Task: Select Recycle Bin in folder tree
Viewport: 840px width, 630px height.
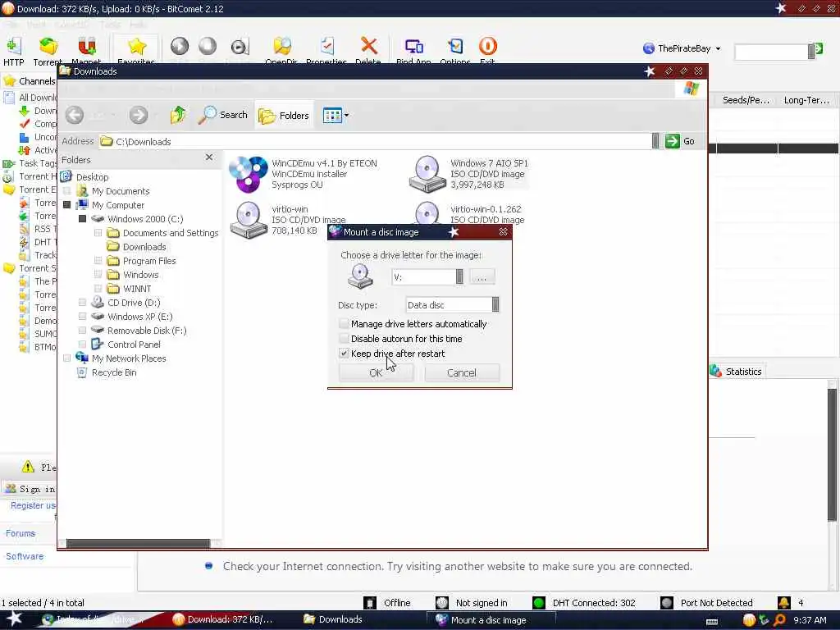Action: coord(114,372)
